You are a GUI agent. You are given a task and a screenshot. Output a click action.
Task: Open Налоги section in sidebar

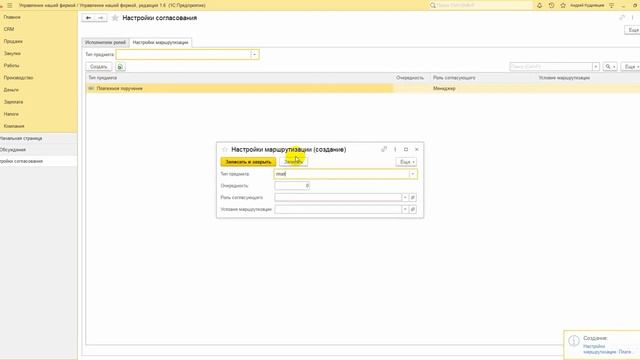point(11,114)
